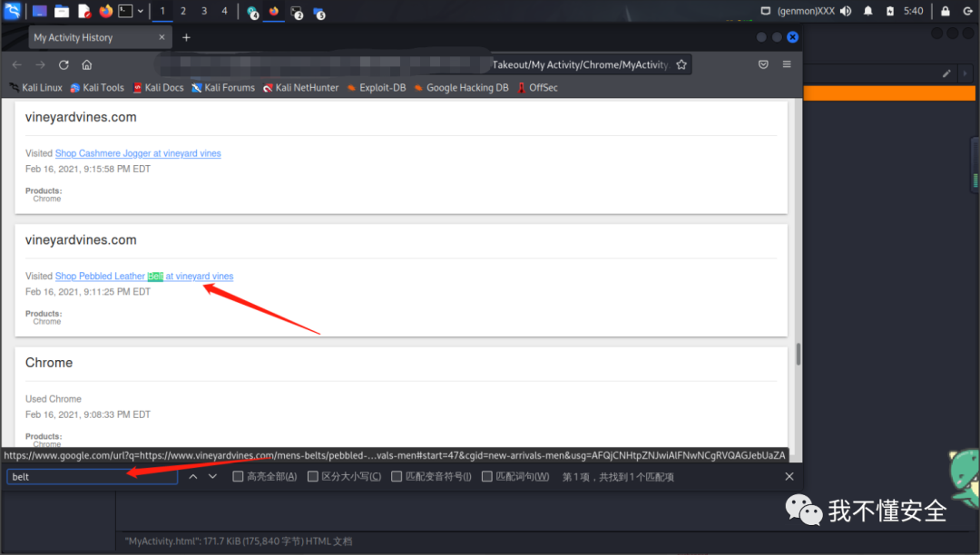Open the terminal emulator icon
The width and height of the screenshot is (980, 555).
(x=125, y=11)
